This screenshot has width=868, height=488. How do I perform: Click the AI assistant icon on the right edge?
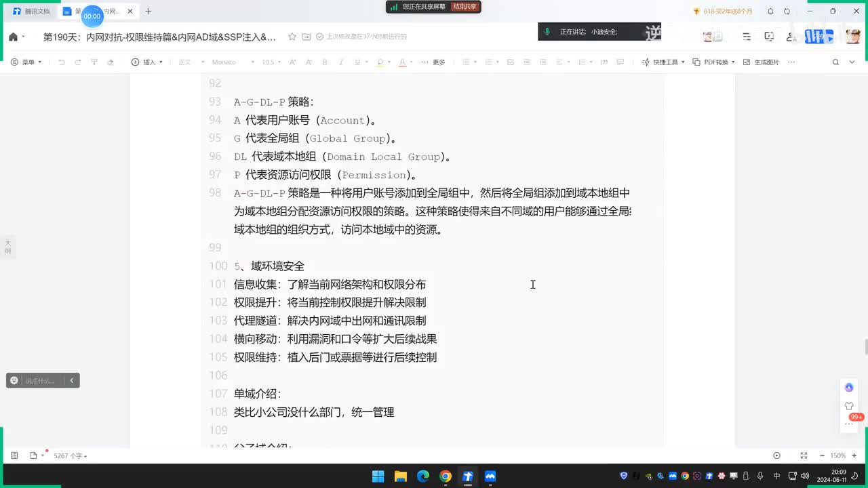click(848, 387)
